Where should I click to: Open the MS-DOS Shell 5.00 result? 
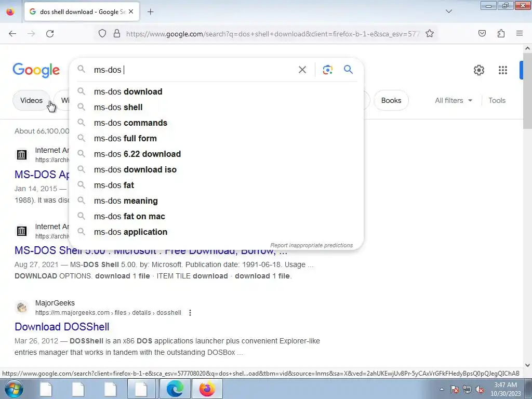[151, 251]
